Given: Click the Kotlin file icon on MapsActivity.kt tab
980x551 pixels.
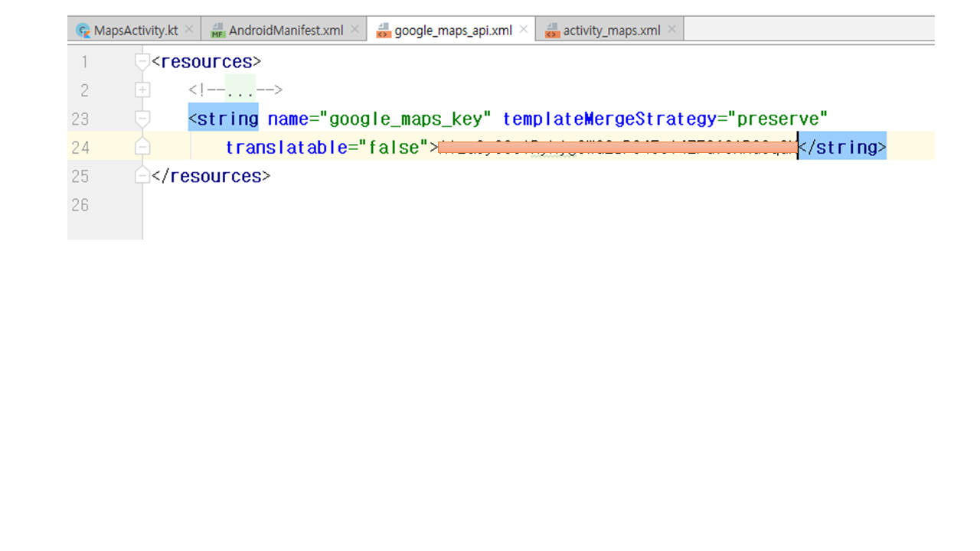Looking at the screenshot, I should click(83, 31).
